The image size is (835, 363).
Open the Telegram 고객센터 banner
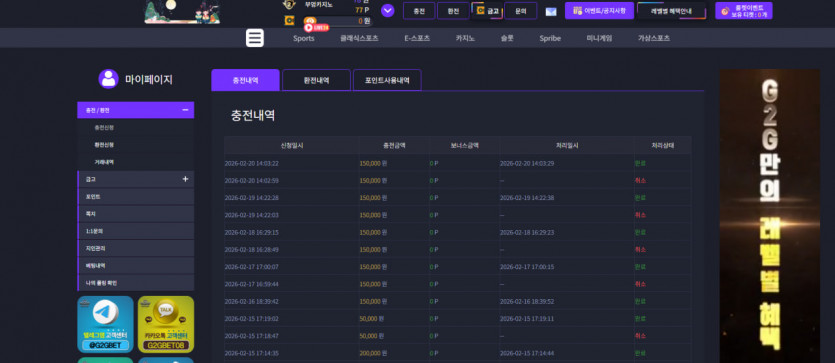105,324
